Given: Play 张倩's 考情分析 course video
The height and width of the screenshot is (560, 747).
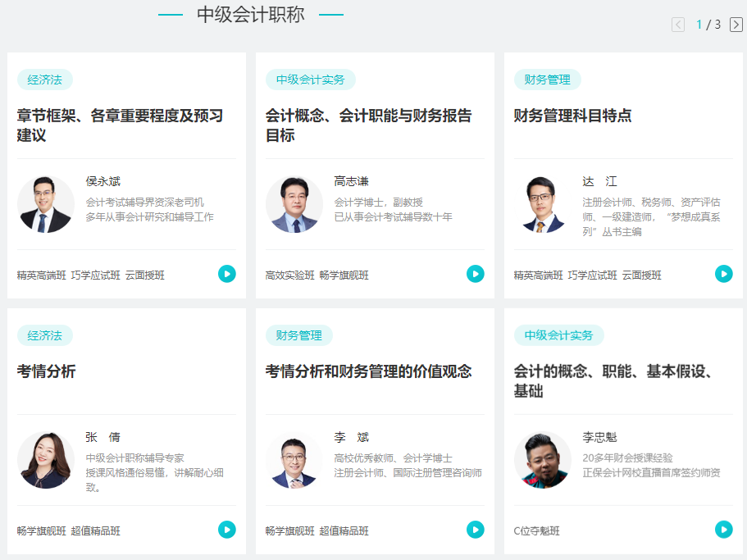Looking at the screenshot, I should pyautogui.click(x=226, y=530).
